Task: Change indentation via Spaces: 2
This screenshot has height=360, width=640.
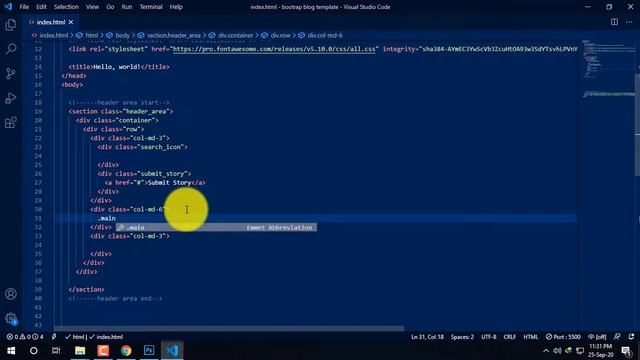Action: [x=462, y=337]
